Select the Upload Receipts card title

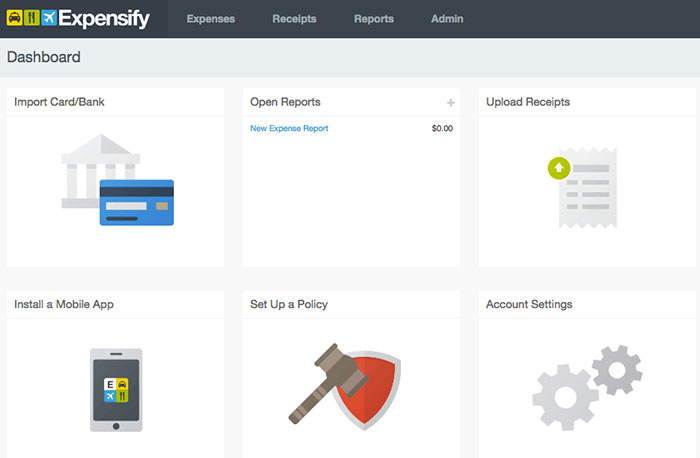click(x=528, y=102)
